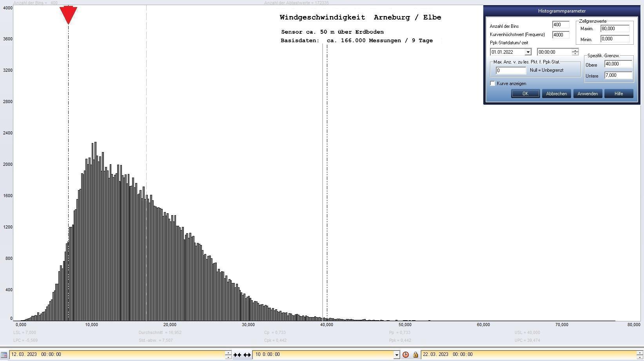644x361 pixels.
Task: Step the Ppk start time 00:00:00 spinner up
Action: coord(575,50)
